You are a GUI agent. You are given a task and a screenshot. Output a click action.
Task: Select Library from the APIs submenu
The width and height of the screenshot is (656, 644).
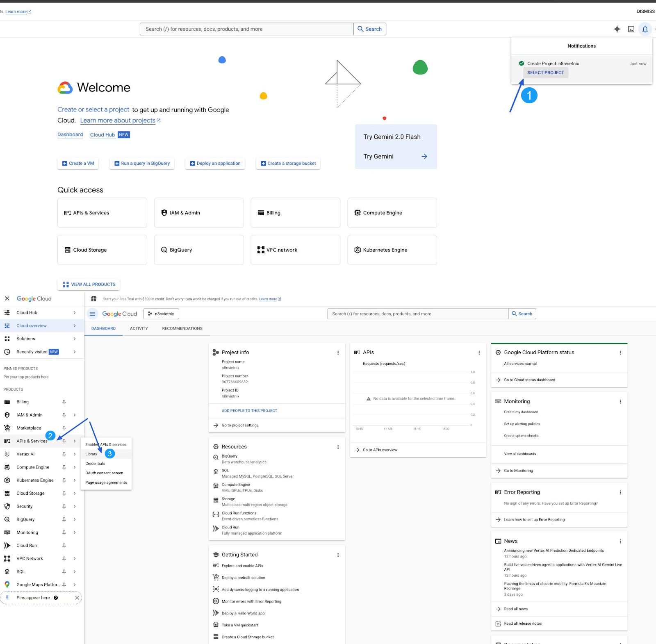click(91, 454)
